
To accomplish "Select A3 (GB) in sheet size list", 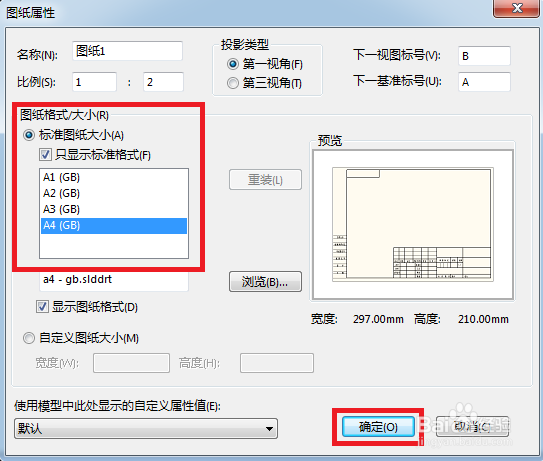I will 114,210.
